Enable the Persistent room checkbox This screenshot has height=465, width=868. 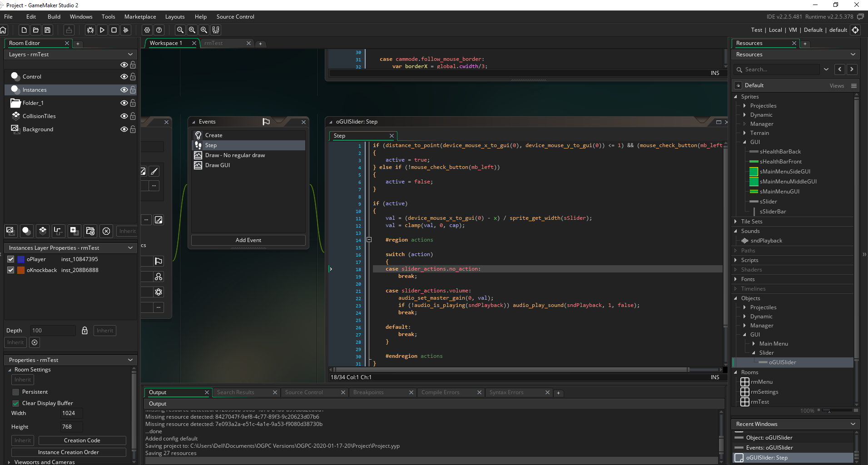coord(16,392)
